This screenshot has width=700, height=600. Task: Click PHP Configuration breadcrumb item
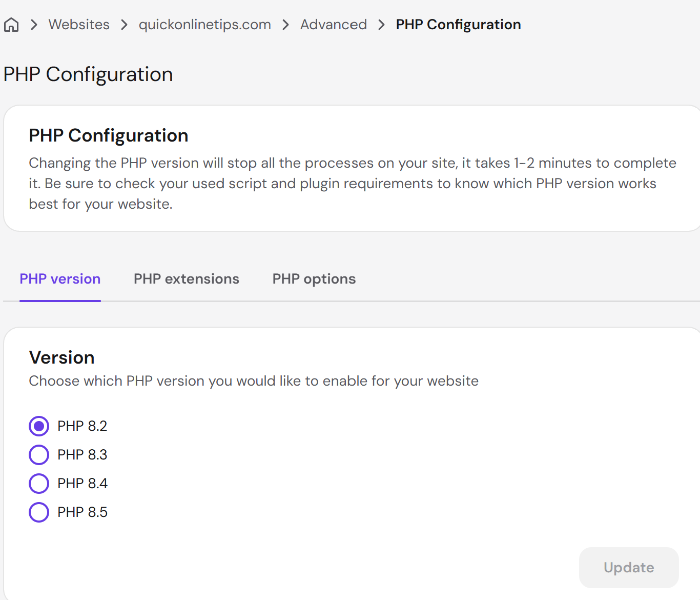pyautogui.click(x=458, y=25)
